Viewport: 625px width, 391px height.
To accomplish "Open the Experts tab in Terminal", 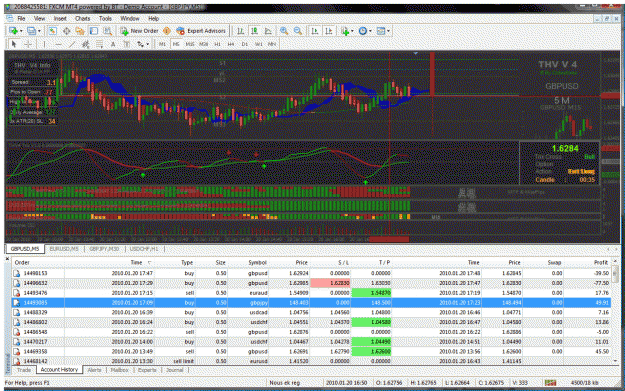I will click(147, 370).
